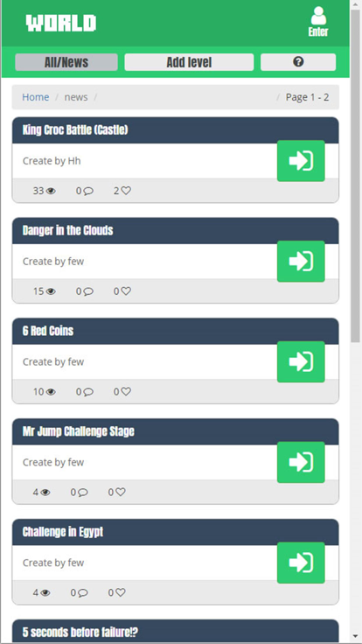Screen dimensions: 362x644
Task: Click the scrollbar down arrow
Action: [x=355, y=639]
